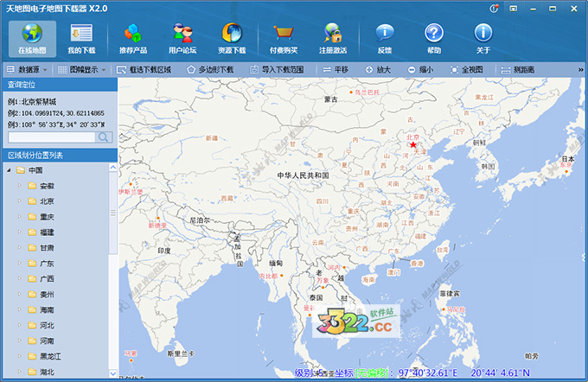Click the Beijing red star on map
588x382 pixels.
coord(412,144)
